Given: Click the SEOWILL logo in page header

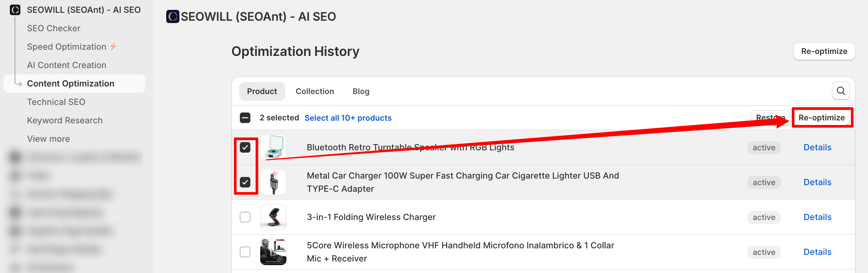Looking at the screenshot, I should click(x=172, y=16).
